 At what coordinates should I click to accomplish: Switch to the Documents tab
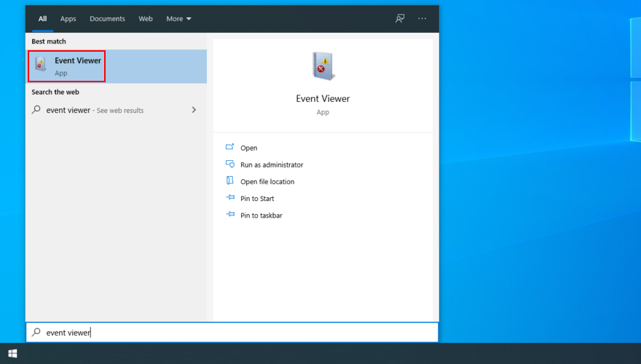[107, 19]
